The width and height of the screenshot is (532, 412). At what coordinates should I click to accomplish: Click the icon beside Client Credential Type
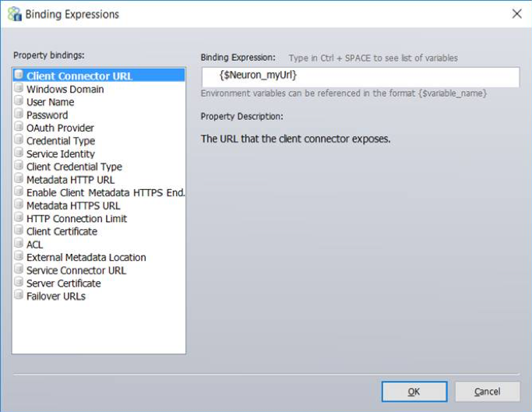19,165
